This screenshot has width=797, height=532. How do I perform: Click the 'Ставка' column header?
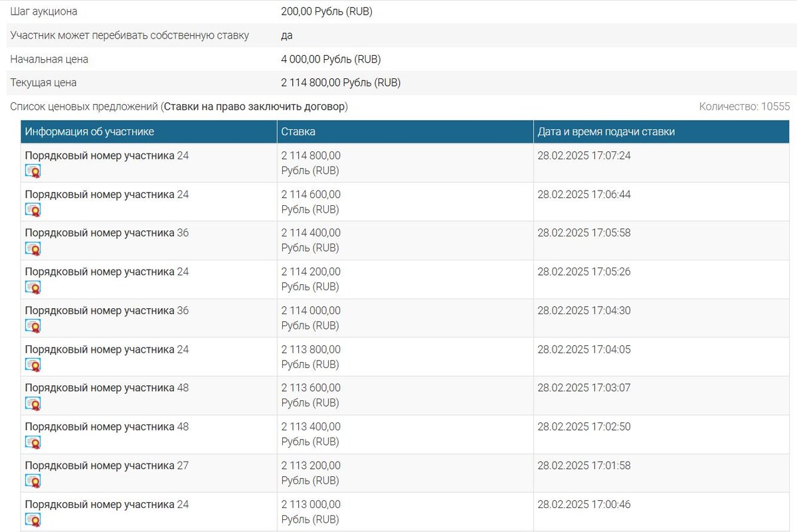pos(405,132)
